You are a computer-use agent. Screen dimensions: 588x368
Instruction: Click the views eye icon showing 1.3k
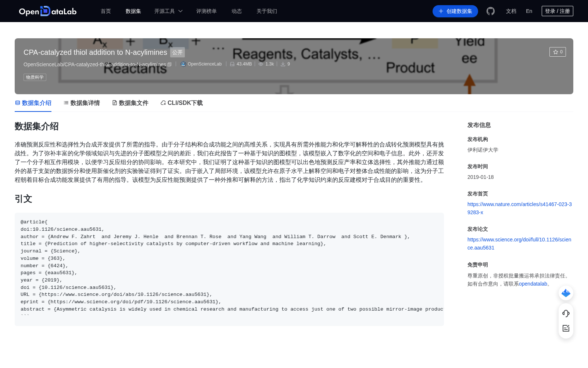click(x=261, y=64)
